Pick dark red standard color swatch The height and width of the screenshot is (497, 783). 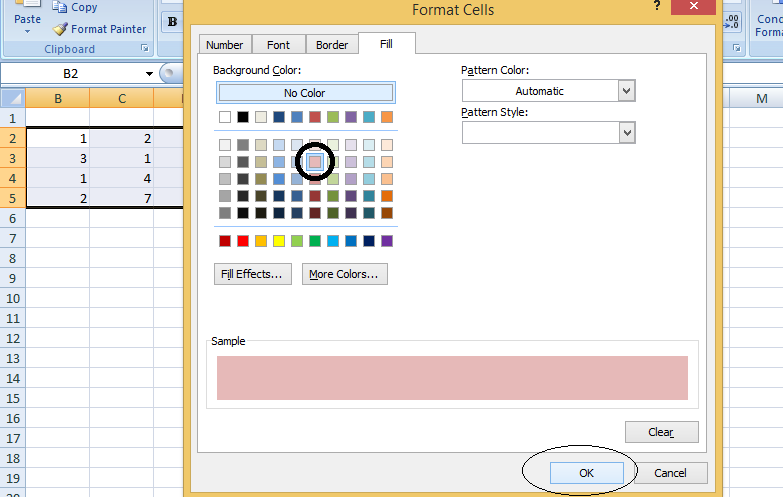(225, 241)
